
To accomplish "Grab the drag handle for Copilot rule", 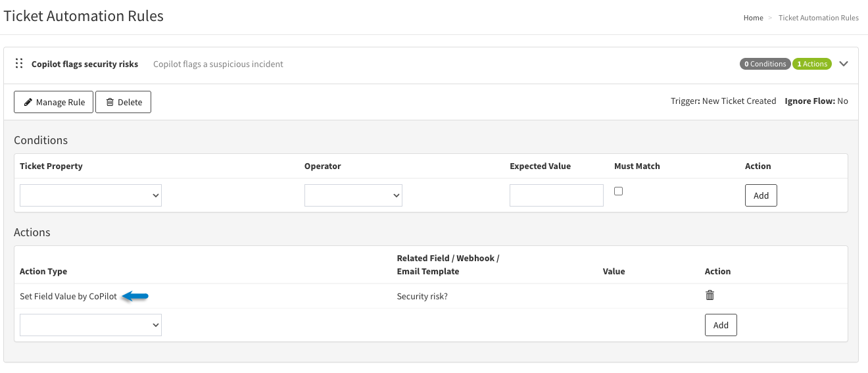I will (x=19, y=64).
